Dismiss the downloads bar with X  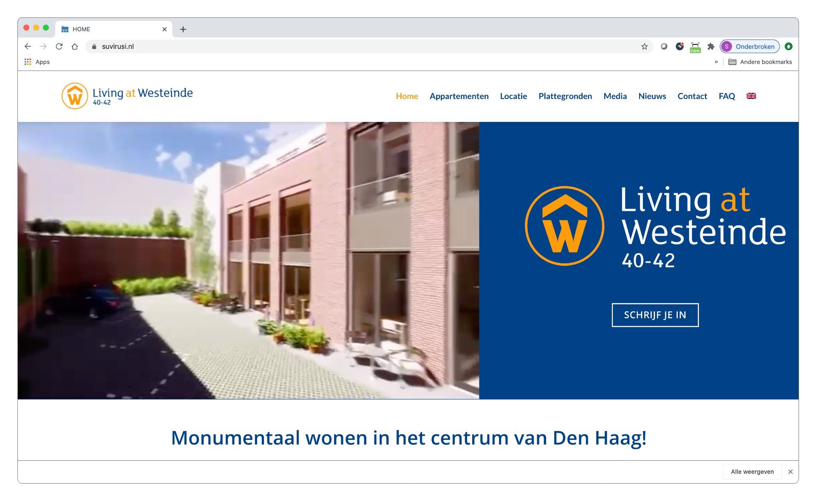tap(790, 472)
